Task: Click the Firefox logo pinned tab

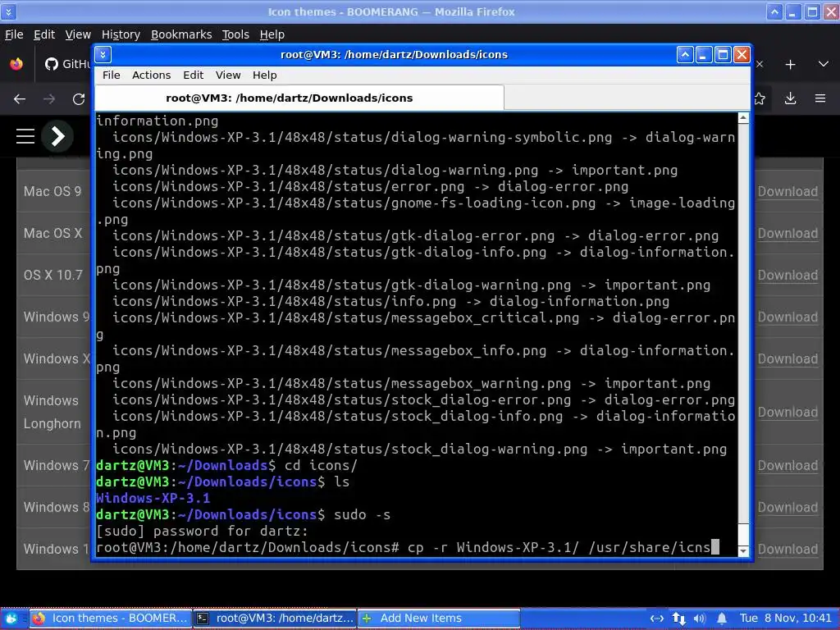Action: coord(16,64)
